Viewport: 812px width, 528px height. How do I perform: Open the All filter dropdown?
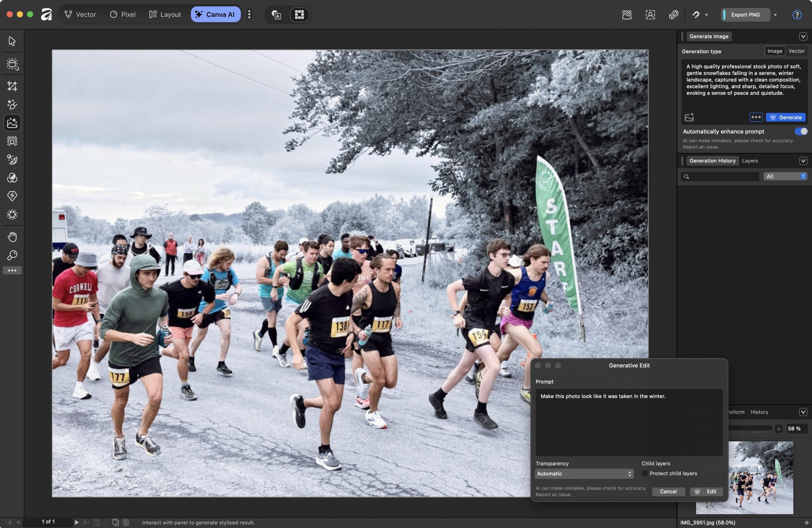[x=785, y=176]
